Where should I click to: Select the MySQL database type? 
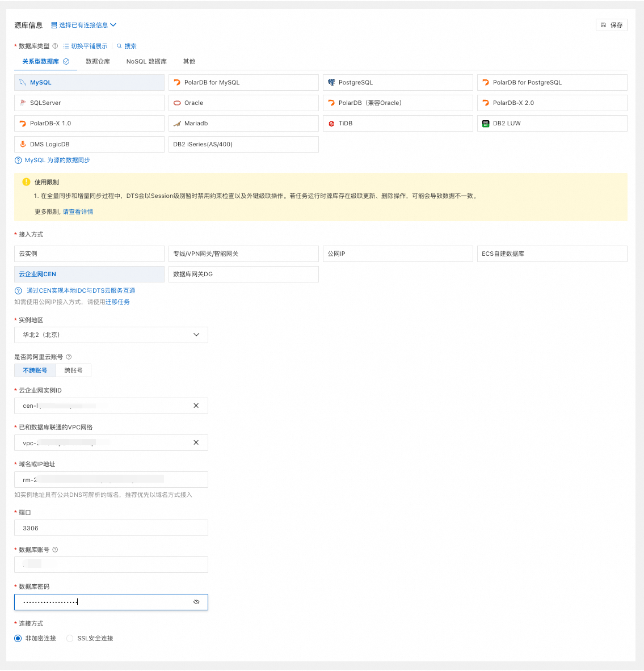point(89,83)
